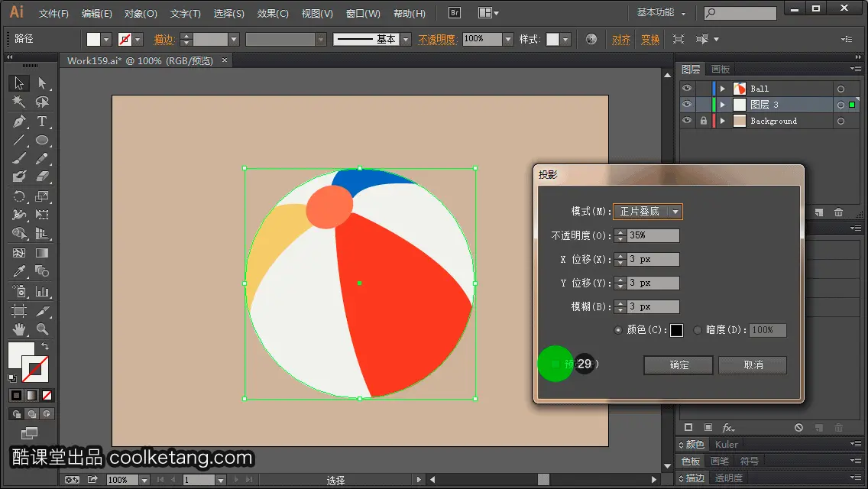Select the Artboard tool
This screenshot has height=489, width=868.
[x=19, y=311]
